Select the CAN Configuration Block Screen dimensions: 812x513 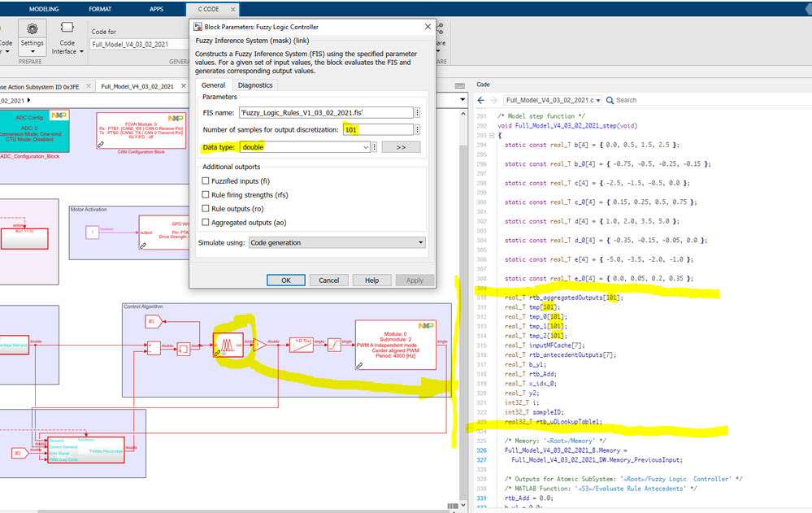coord(141,131)
